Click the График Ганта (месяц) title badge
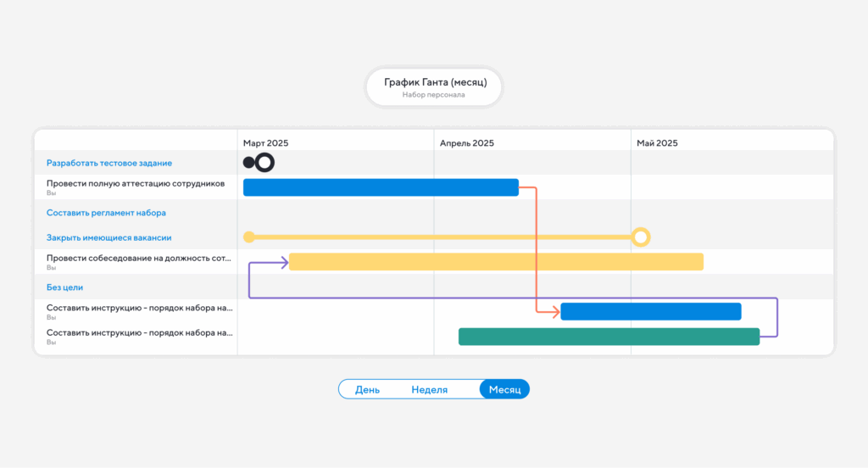The height and width of the screenshot is (468, 868). (434, 87)
